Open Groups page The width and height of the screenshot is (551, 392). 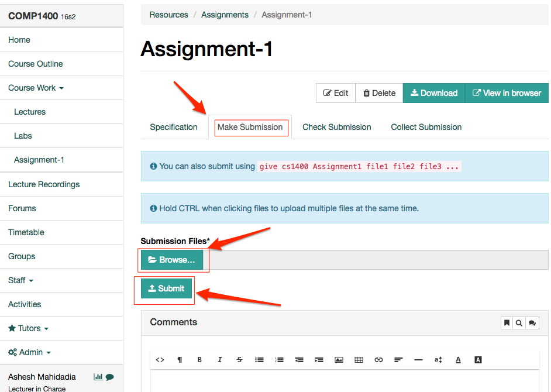coord(61,256)
